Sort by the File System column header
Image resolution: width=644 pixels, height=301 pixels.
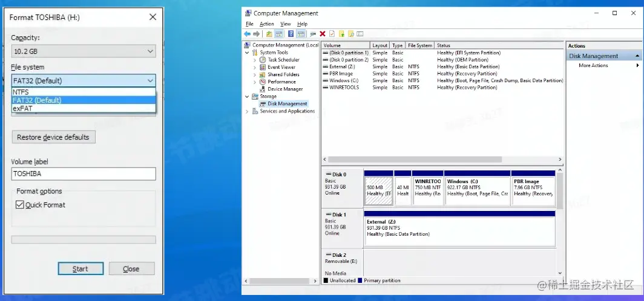[x=420, y=45]
